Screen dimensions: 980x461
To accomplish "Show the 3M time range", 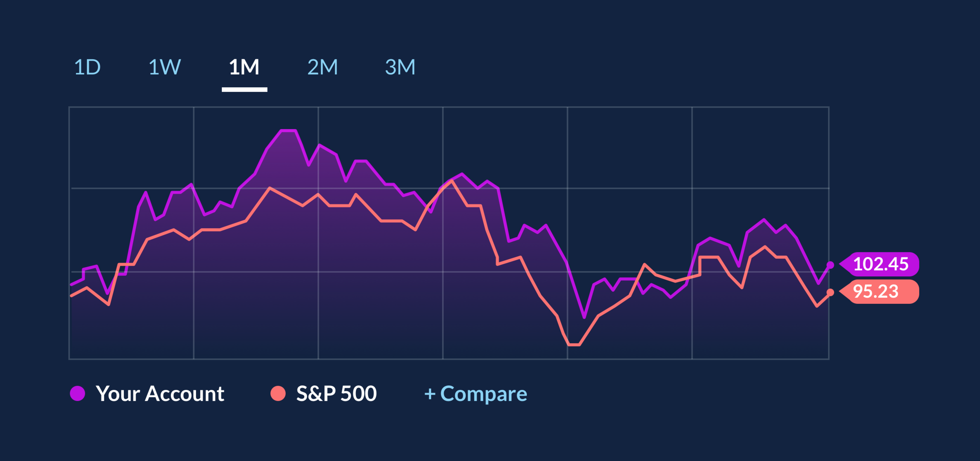I will point(400,67).
